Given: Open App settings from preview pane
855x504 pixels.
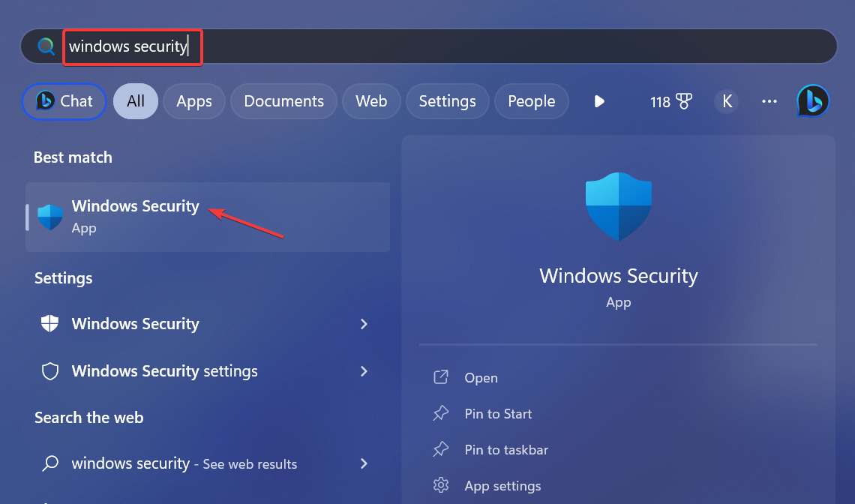Looking at the screenshot, I should coord(502,486).
